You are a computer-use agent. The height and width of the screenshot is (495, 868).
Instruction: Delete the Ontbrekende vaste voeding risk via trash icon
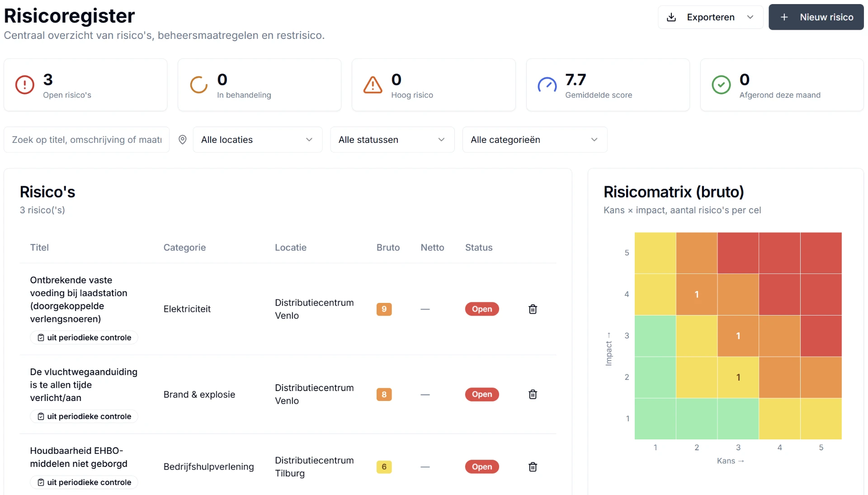[533, 309]
